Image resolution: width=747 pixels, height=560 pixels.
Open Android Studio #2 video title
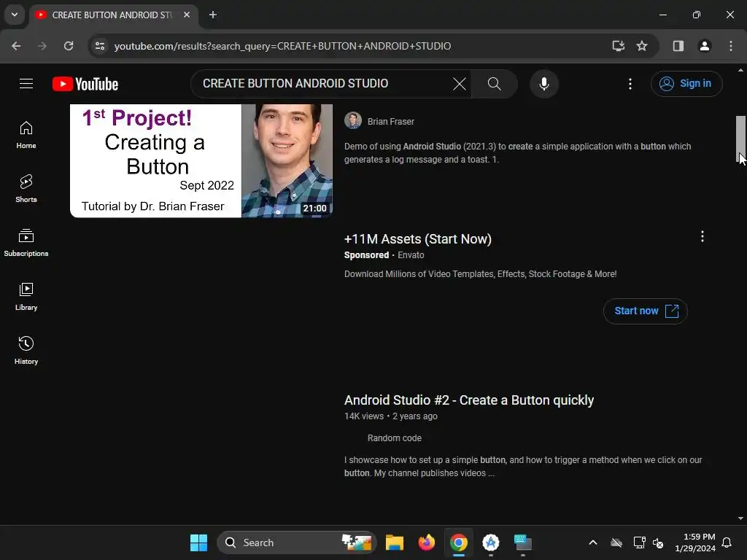[469, 400]
